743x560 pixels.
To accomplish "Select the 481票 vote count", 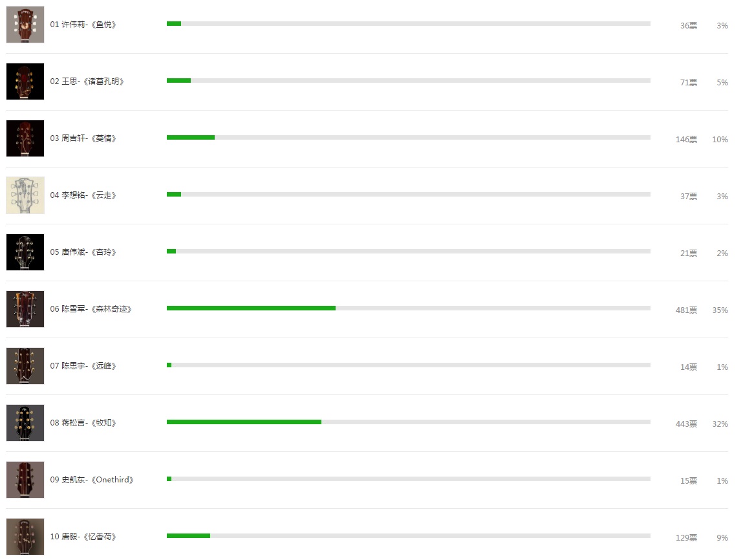I will click(x=686, y=310).
